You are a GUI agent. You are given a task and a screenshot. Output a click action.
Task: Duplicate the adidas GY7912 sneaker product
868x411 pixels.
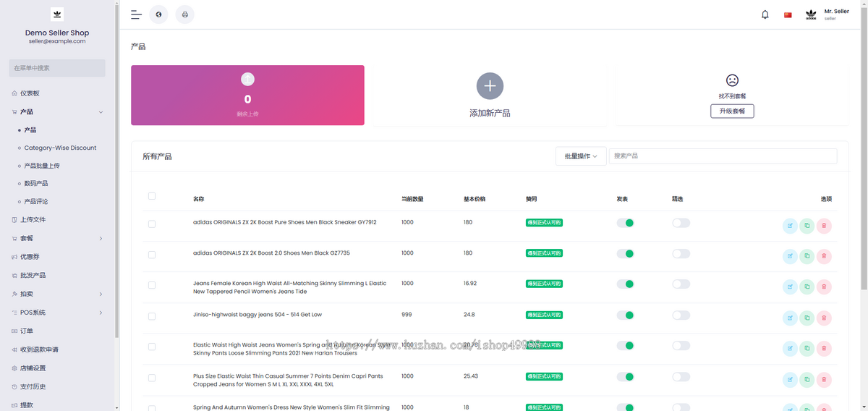coord(807,226)
